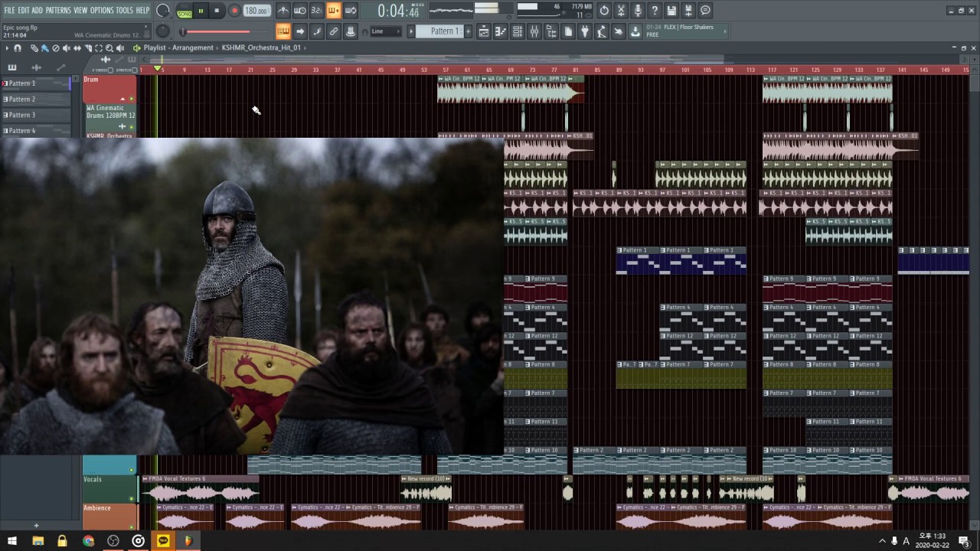Enable the STRETCH checkbox
Image resolution: width=980 pixels, height=551 pixels.
point(135,70)
